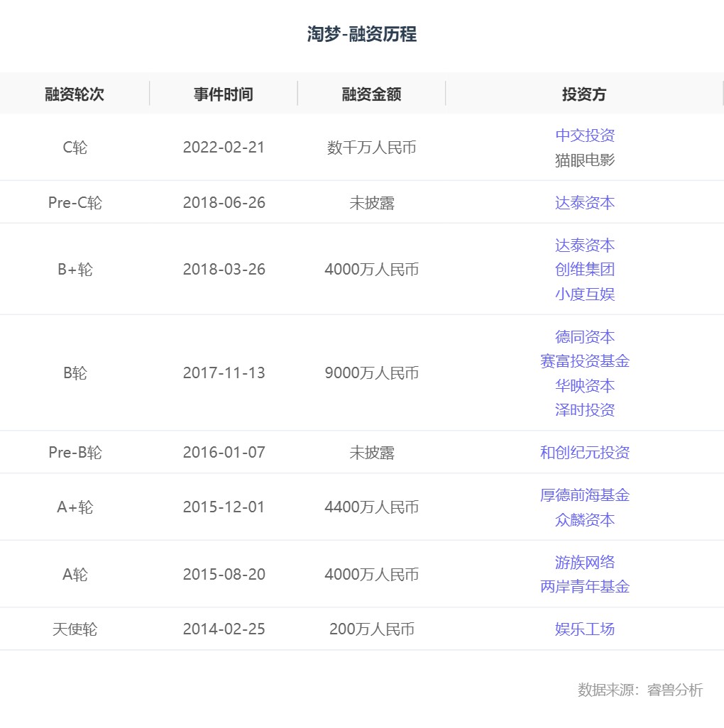Select the amount 200万人民币
724x728 pixels.
(x=371, y=629)
